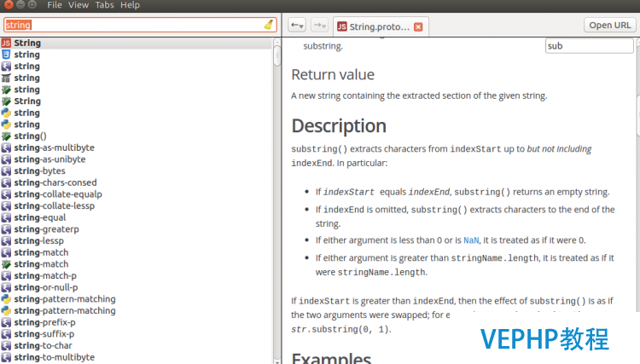
Task: Select capitalized 'String' with the Vim icon
Action: pyautogui.click(x=137, y=101)
